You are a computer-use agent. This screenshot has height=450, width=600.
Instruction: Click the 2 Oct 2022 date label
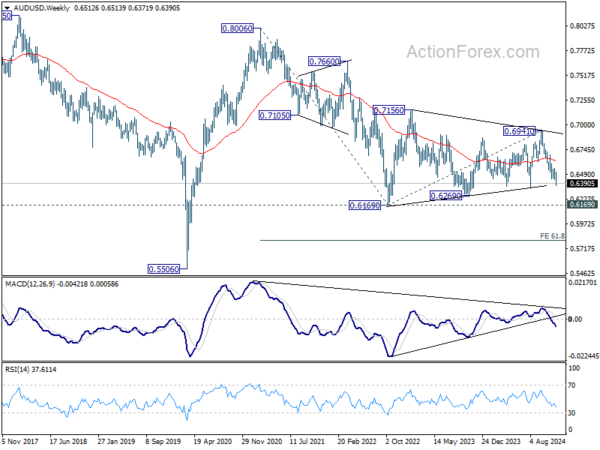pos(404,442)
